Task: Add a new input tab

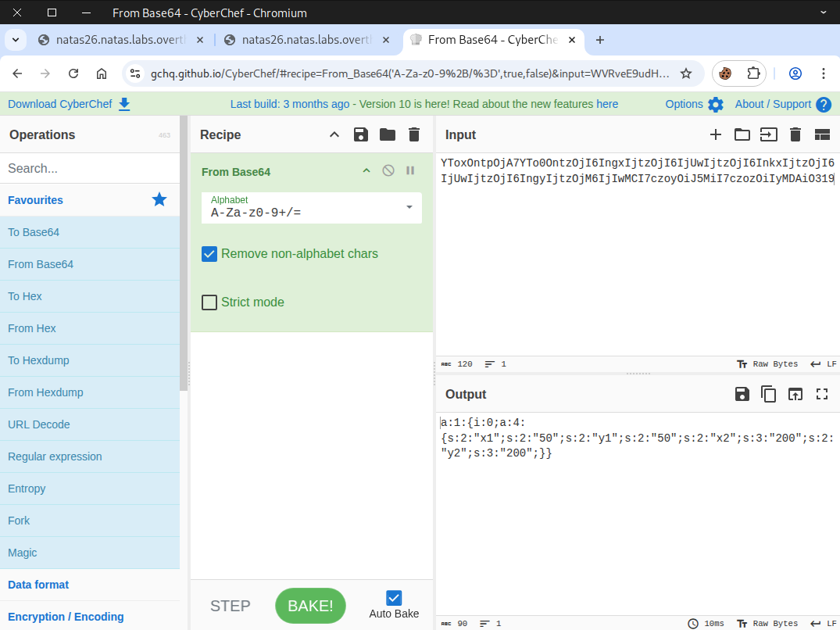Action: click(716, 134)
